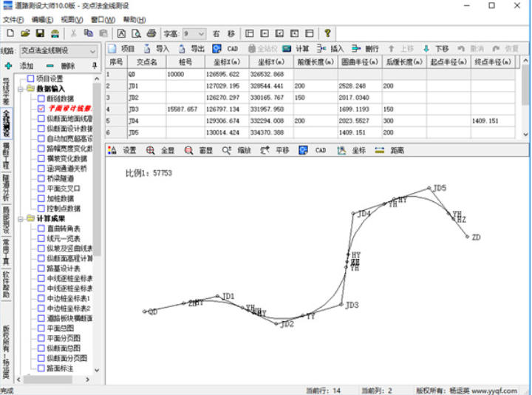This screenshot has height=395, width=532.
Task: Open the 视图(V) menu
Action: click(x=72, y=20)
